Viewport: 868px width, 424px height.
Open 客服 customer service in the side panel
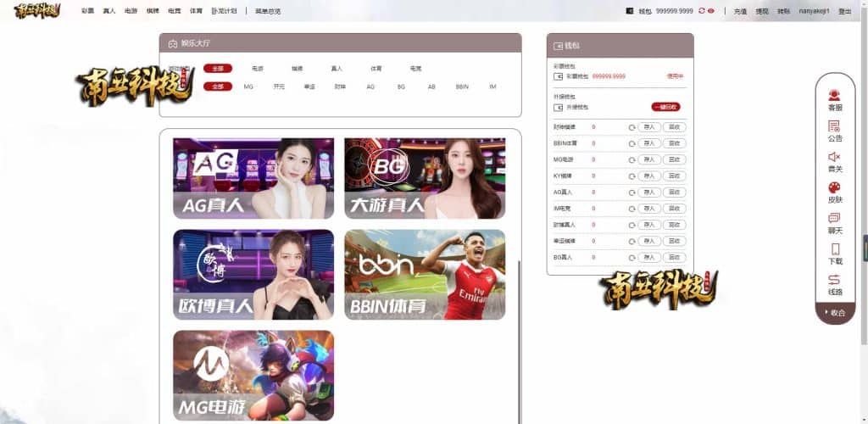pyautogui.click(x=834, y=100)
